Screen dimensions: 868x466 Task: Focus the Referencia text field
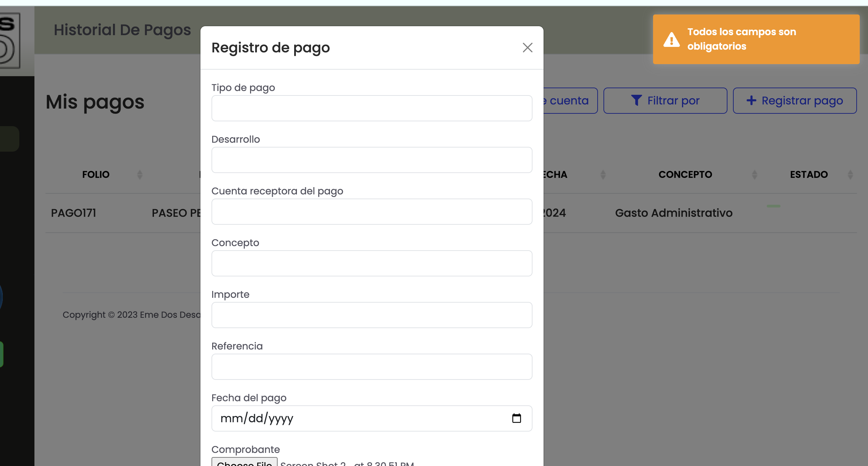tap(372, 367)
